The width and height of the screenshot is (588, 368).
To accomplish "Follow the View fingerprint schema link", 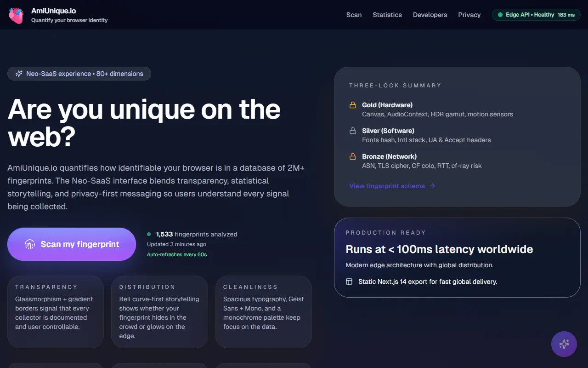I will [x=387, y=186].
